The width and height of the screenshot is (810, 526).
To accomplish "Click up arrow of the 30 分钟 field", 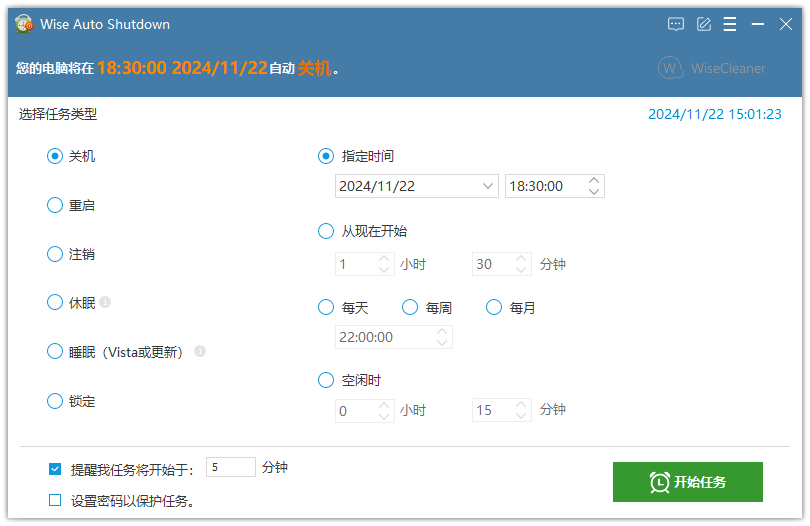I will coord(521,258).
